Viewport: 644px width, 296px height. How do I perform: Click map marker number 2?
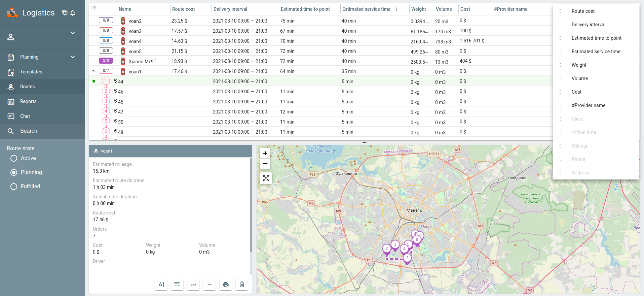[387, 249]
